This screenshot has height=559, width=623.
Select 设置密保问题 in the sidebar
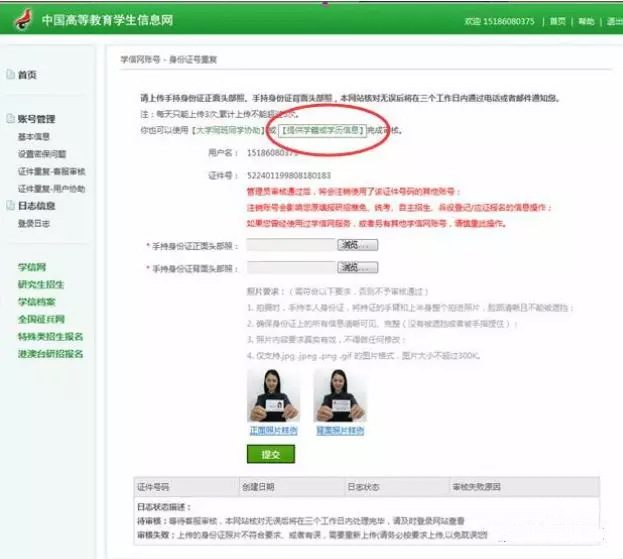click(42, 154)
